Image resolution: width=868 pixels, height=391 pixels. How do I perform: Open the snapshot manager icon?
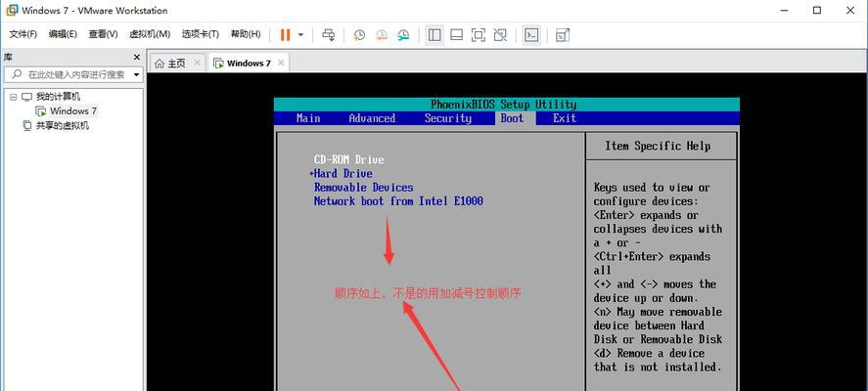[x=403, y=35]
